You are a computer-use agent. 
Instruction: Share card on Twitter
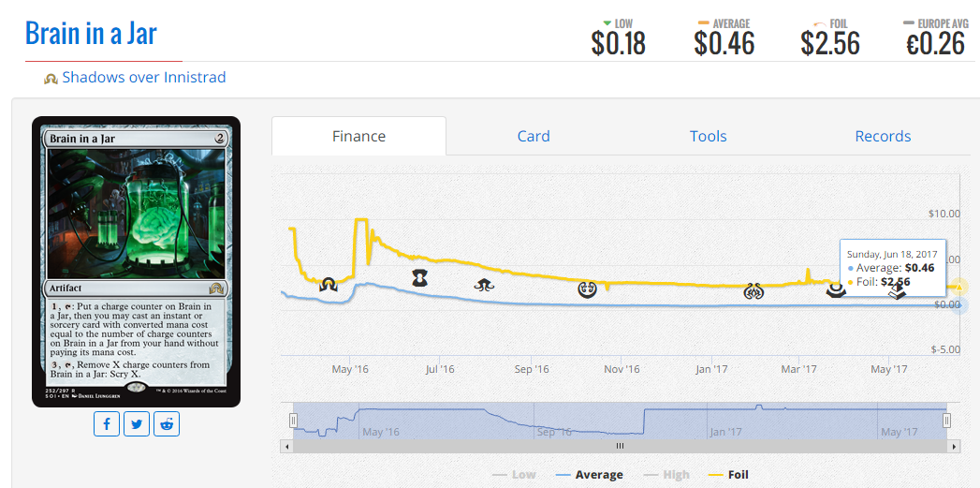pyautogui.click(x=137, y=424)
